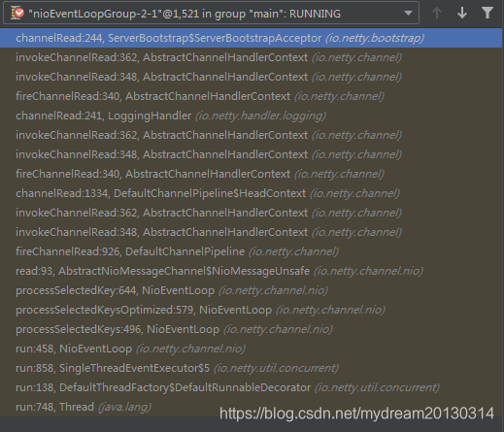Image resolution: width=504 pixels, height=432 pixels.
Task: Select invokeChannelRead:362 frame below LoggingHandler
Action: [x=251, y=135]
